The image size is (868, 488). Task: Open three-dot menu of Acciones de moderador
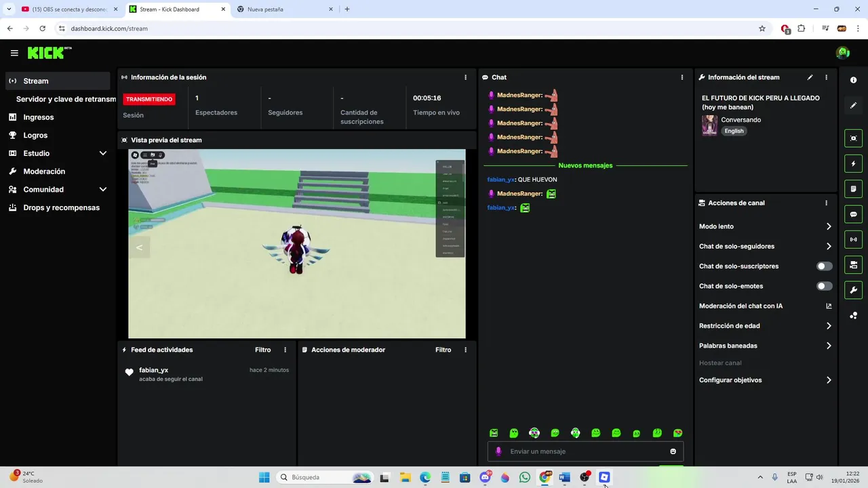[x=465, y=350]
